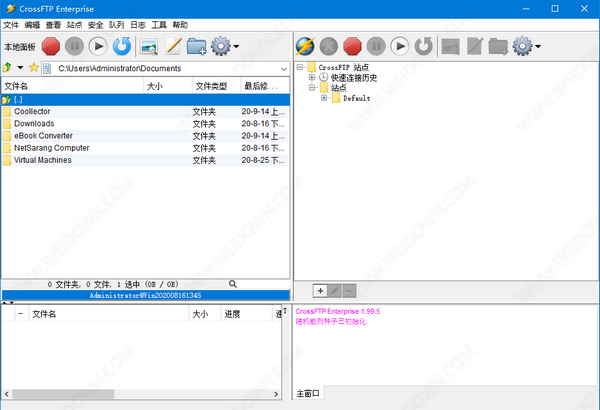Click the plus add site button
This screenshot has height=410, width=600.
point(320,290)
